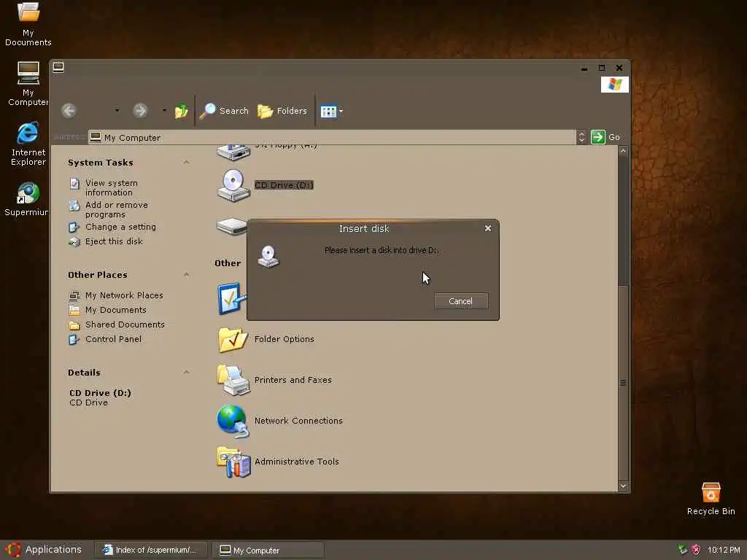
Task: Open Shared Documents link
Action: (125, 324)
